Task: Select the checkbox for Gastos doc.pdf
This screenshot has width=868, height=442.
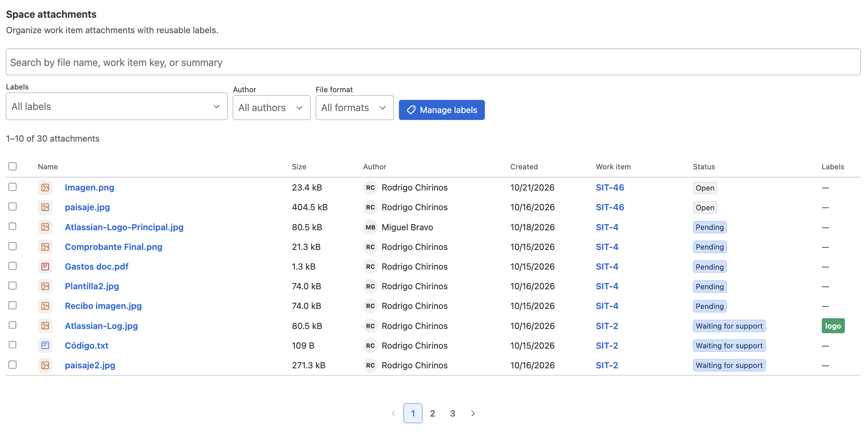Action: click(13, 266)
